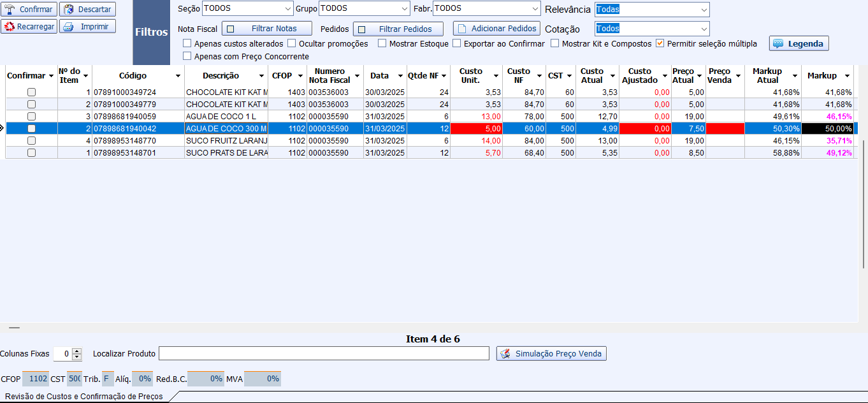This screenshot has height=403, width=868.
Task: Check Confirmar box for AGUA DE COCO 1 L
Action: tap(31, 117)
